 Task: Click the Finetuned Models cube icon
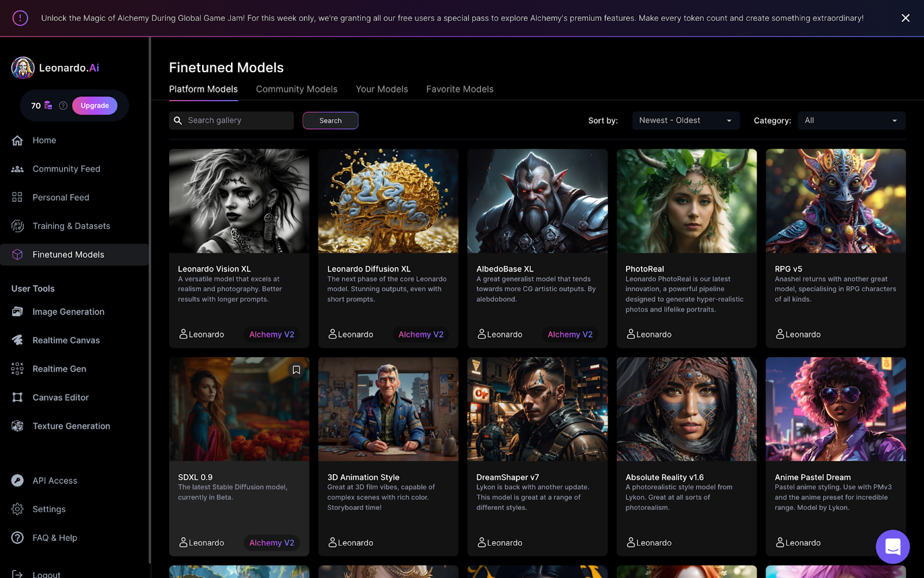pos(17,254)
